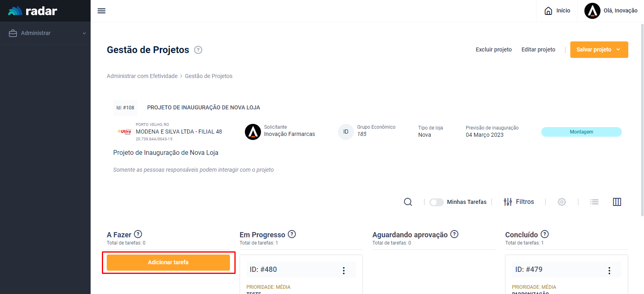Click the hamburger menu icon
Screen dimensions: 644x294
[101, 11]
